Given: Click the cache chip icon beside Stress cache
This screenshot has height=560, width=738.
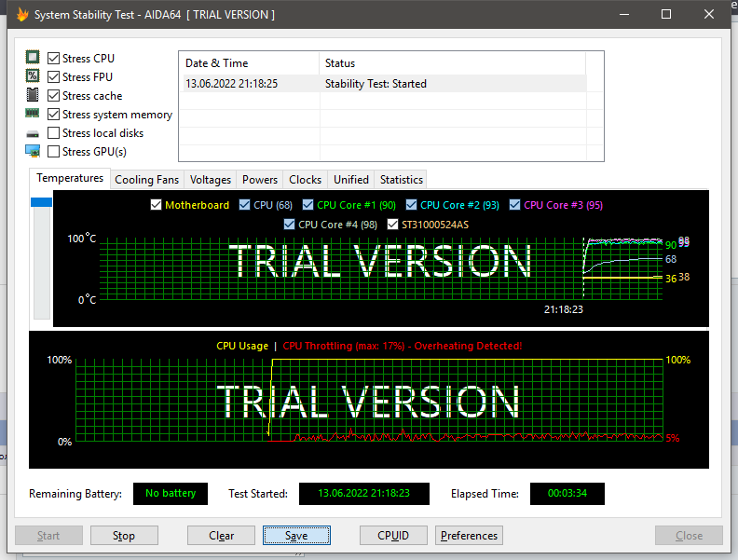Looking at the screenshot, I should (33, 95).
